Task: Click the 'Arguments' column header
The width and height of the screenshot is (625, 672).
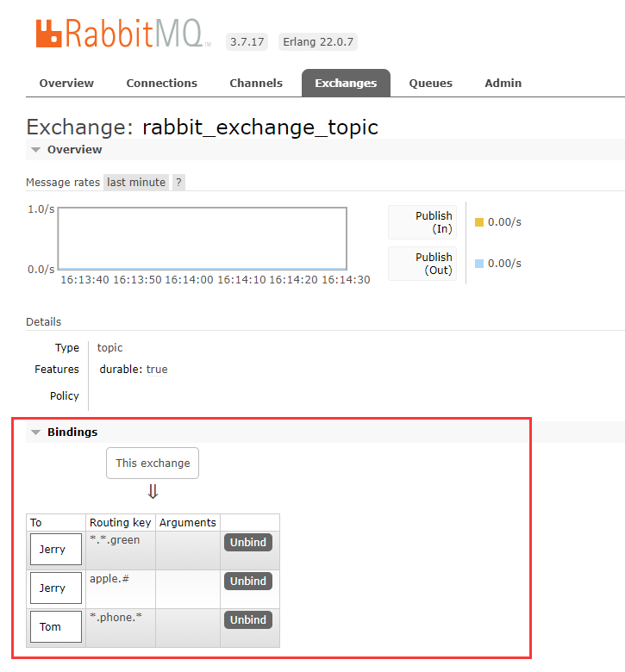Action: (x=187, y=522)
